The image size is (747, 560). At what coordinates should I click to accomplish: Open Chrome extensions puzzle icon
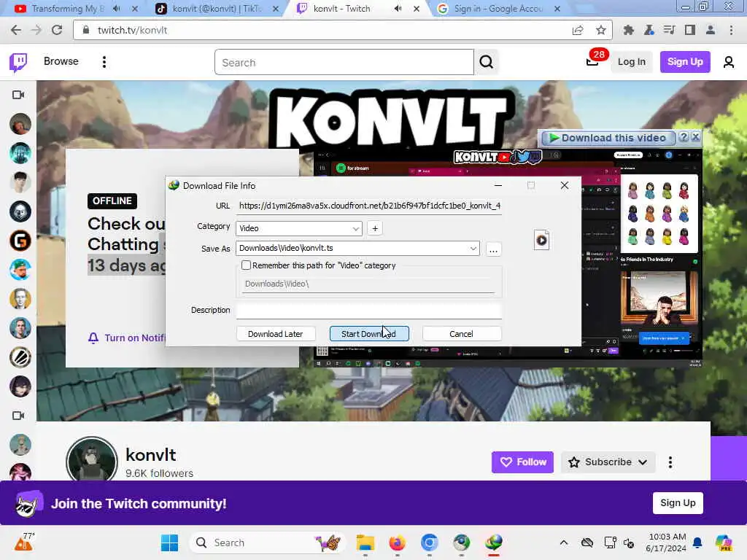click(x=629, y=30)
